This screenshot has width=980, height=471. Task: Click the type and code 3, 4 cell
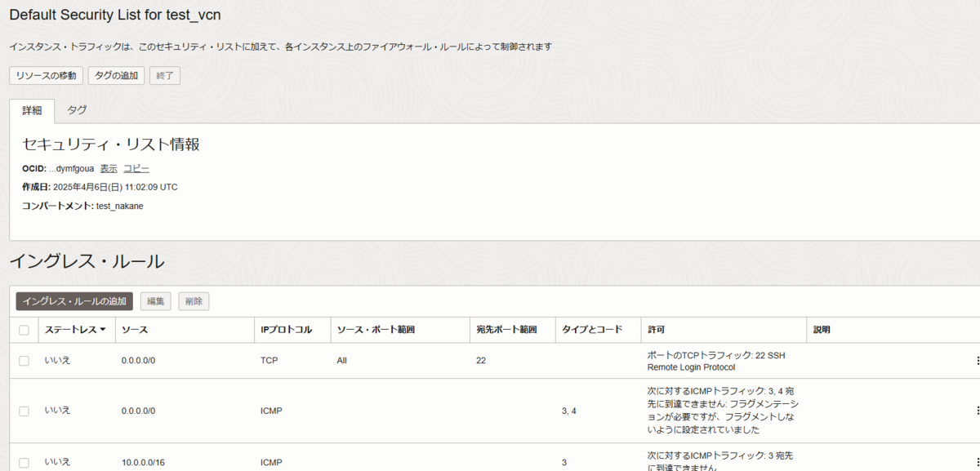[569, 411]
